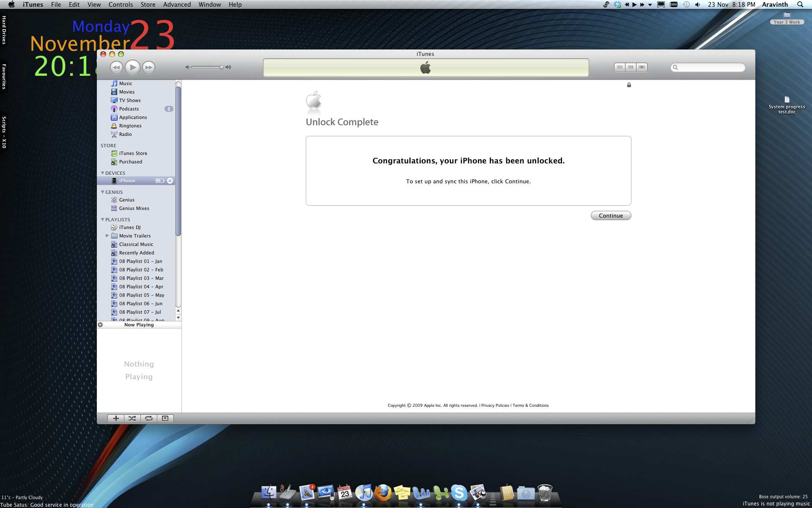Click the secure lock icon
This screenshot has width=812, height=508.
pos(629,85)
